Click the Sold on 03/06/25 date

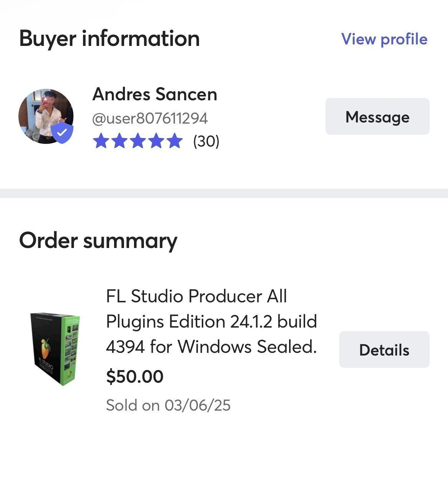pyautogui.click(x=168, y=405)
